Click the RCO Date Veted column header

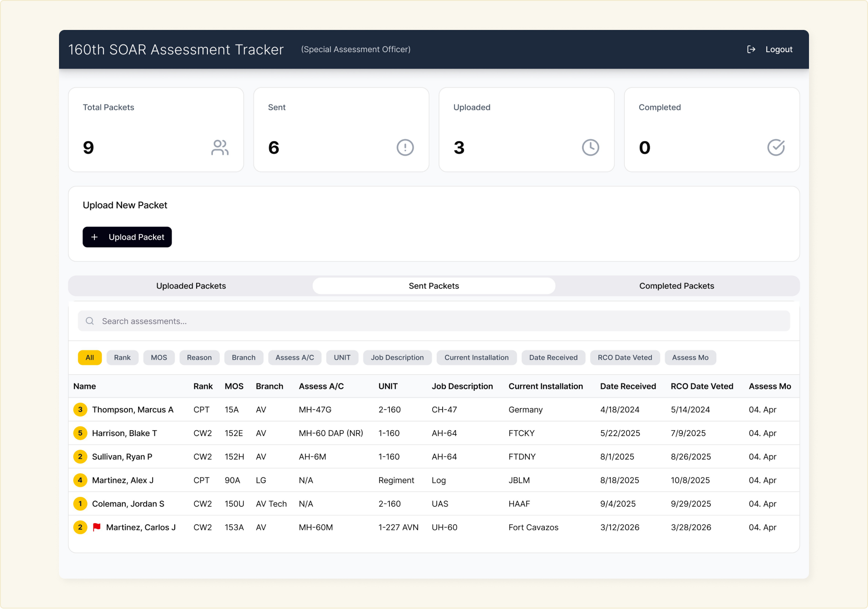(x=702, y=386)
